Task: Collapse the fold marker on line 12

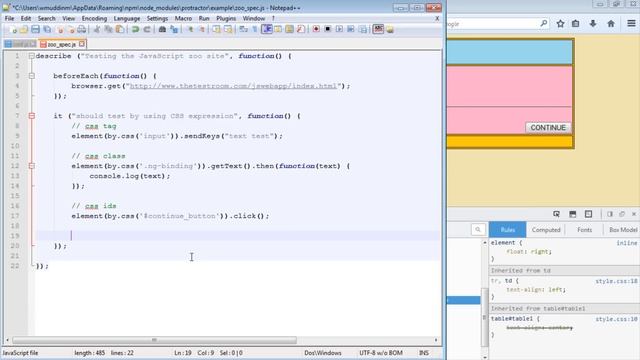Action: (31, 166)
